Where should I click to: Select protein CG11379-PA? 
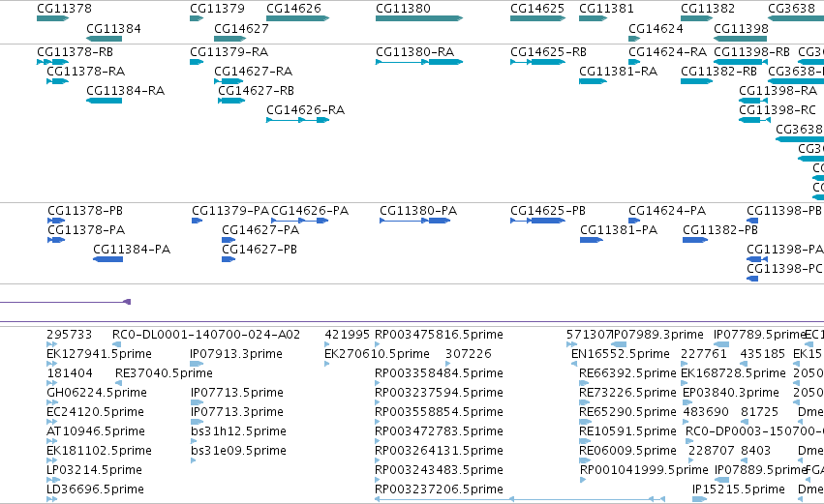[x=230, y=211]
